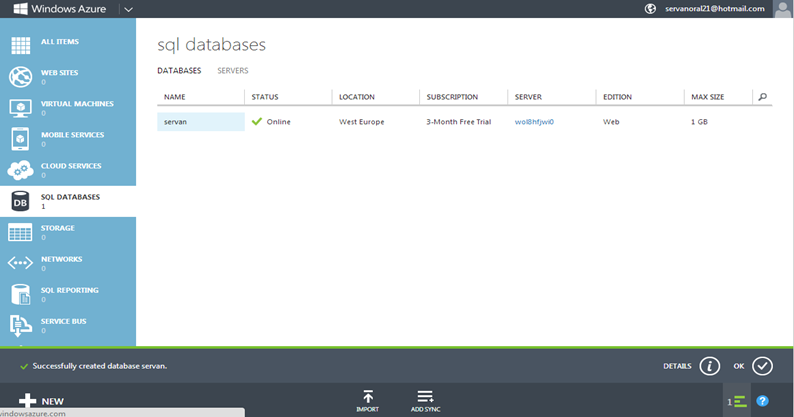
Task: Select the Mobile Services phone icon
Action: tap(20, 139)
